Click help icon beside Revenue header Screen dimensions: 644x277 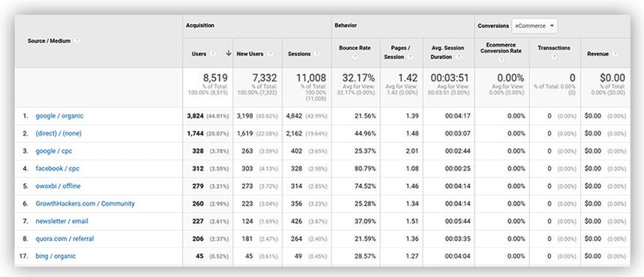coord(615,54)
